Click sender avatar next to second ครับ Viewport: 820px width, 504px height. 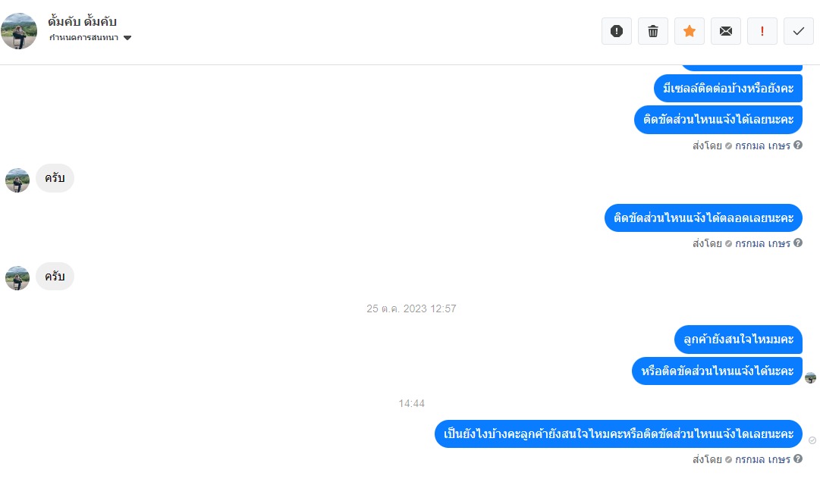17,278
